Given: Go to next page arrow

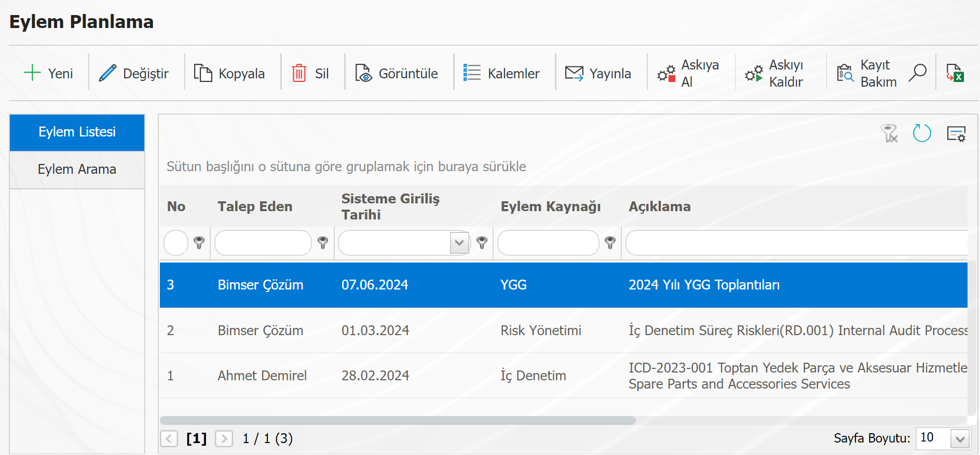Looking at the screenshot, I should (x=224, y=439).
